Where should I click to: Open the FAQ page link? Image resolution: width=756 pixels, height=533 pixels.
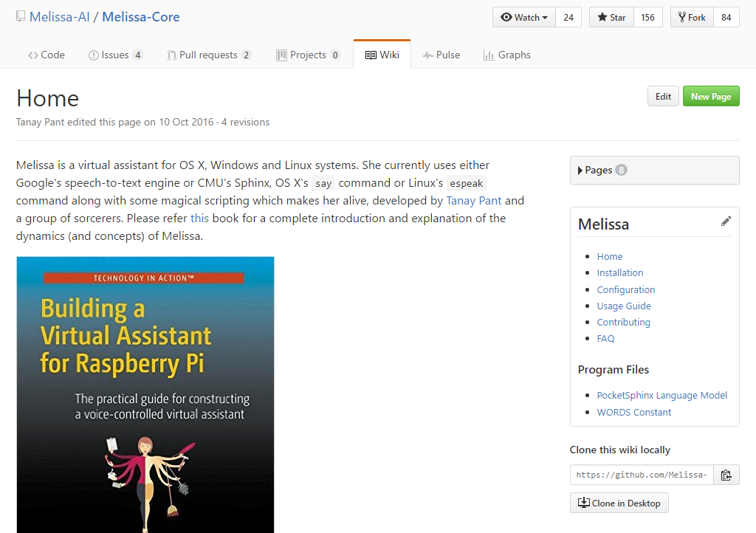pos(605,338)
